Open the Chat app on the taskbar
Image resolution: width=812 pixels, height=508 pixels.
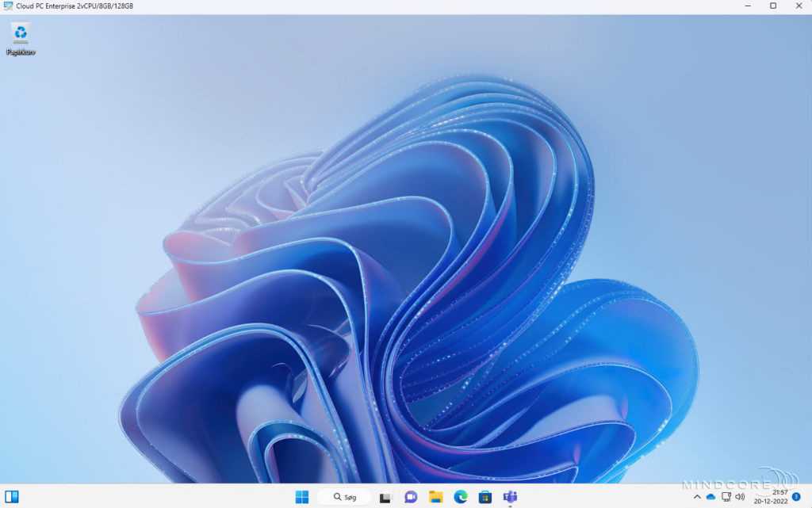410,498
